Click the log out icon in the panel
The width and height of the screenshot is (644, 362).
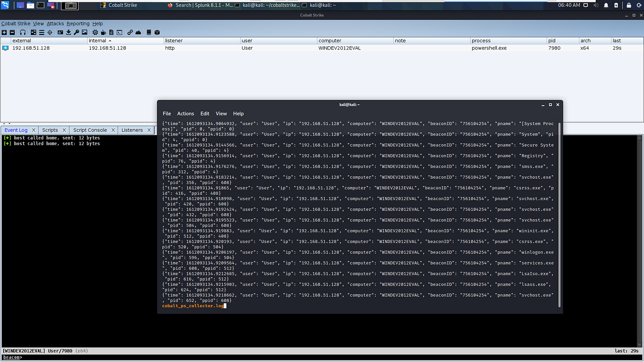coord(639,6)
